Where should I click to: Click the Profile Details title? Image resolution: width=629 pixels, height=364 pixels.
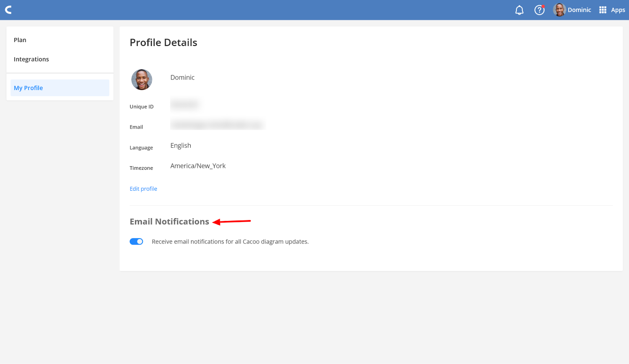pos(164,42)
